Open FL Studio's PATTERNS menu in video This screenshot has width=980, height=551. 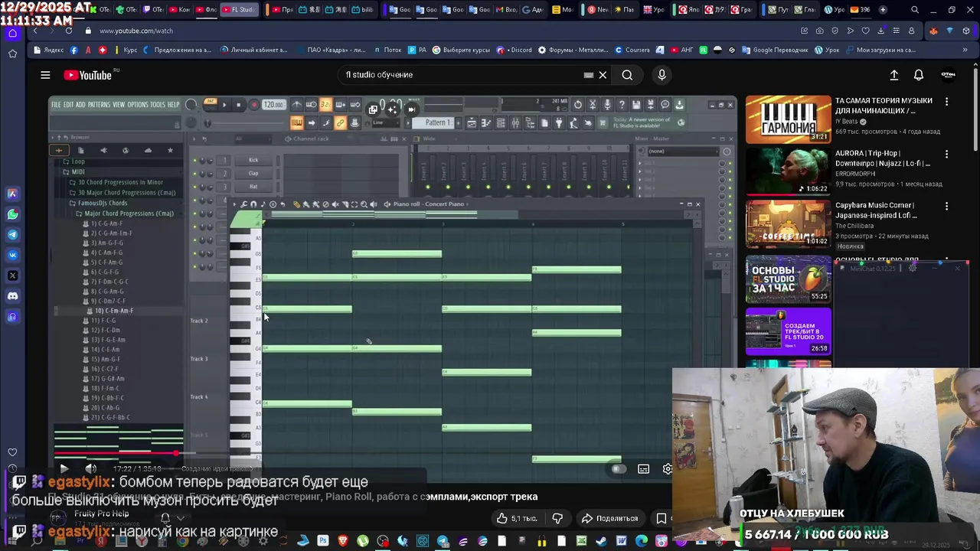[x=99, y=105]
